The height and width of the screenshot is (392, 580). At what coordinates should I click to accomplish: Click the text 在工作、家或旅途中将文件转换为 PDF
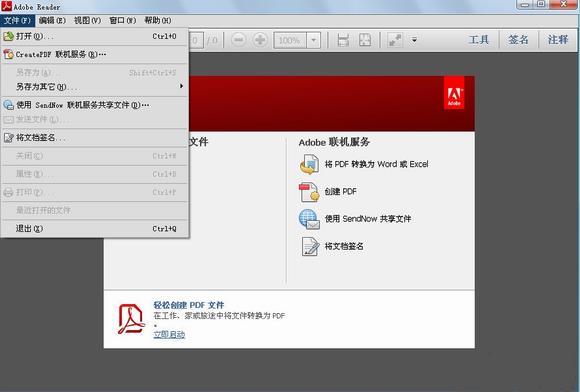[x=219, y=316]
